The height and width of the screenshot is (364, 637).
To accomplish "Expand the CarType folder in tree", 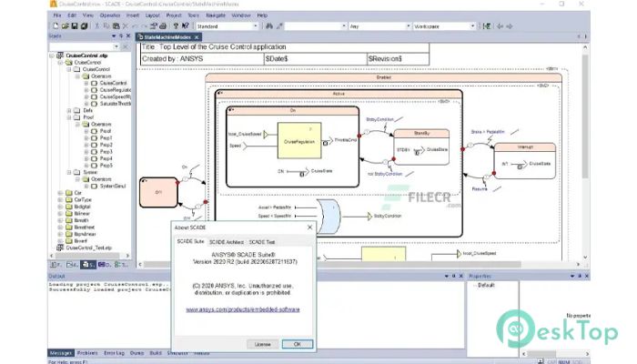I will click(61, 200).
